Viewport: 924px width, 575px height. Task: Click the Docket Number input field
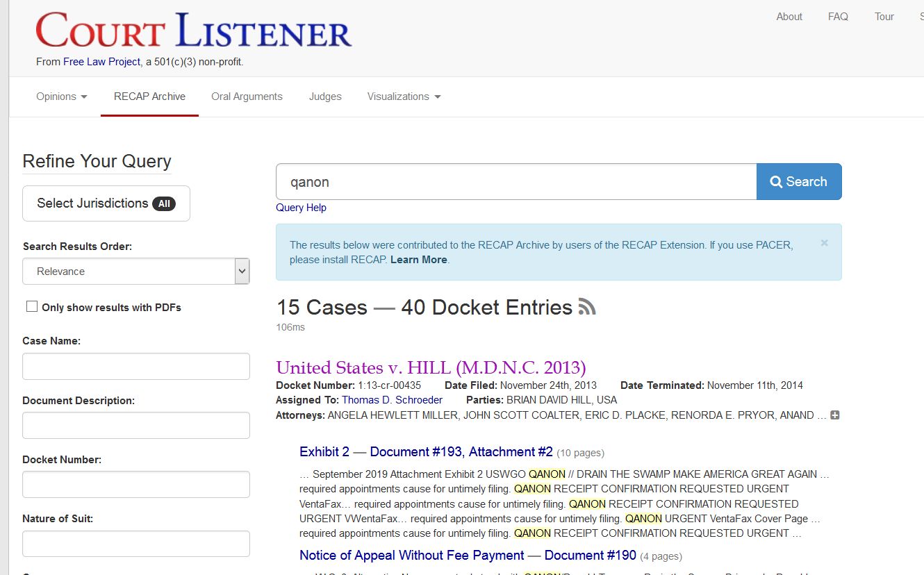(x=136, y=484)
